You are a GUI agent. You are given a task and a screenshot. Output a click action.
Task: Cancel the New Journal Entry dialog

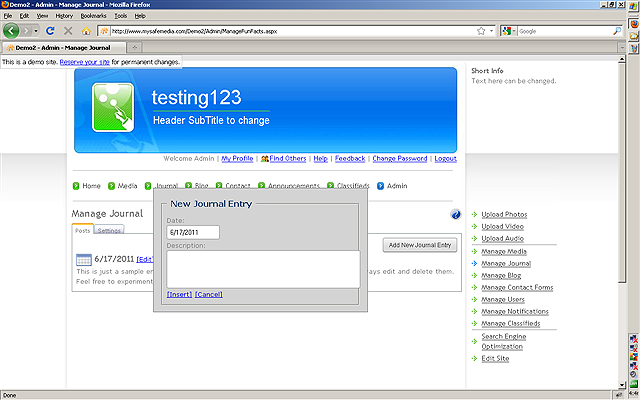coord(208,294)
